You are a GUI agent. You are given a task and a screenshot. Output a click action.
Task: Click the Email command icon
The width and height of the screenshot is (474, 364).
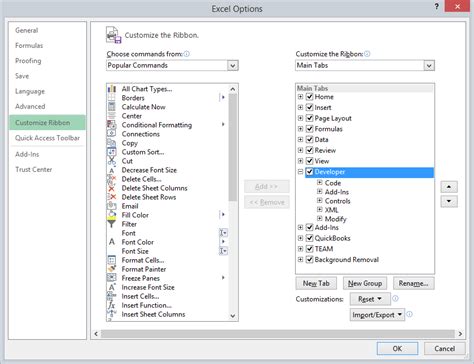click(112, 206)
